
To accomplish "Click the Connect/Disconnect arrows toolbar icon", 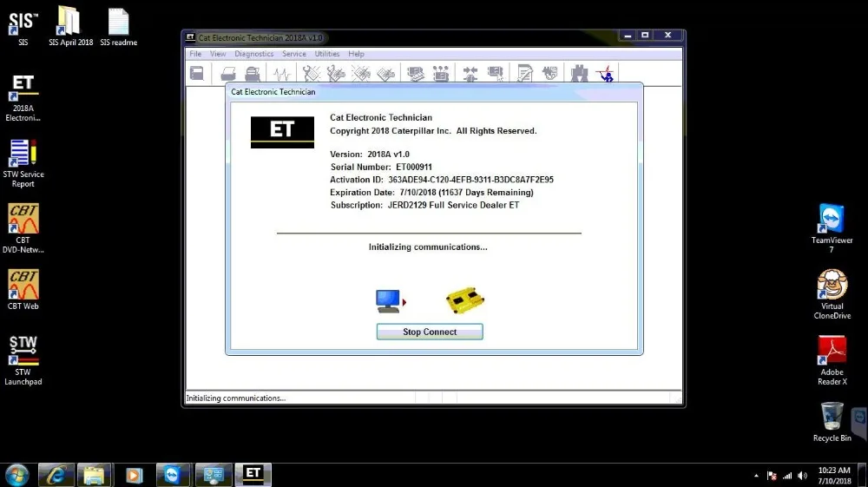I will [470, 73].
